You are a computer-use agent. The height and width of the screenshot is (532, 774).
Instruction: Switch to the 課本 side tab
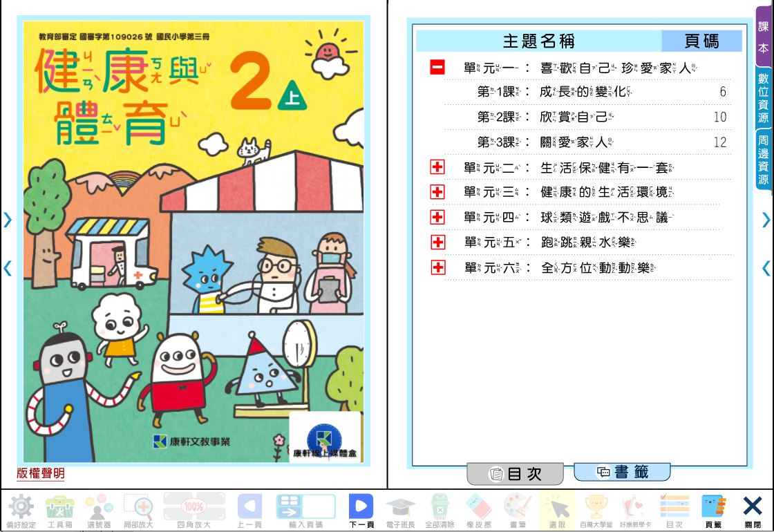click(763, 37)
